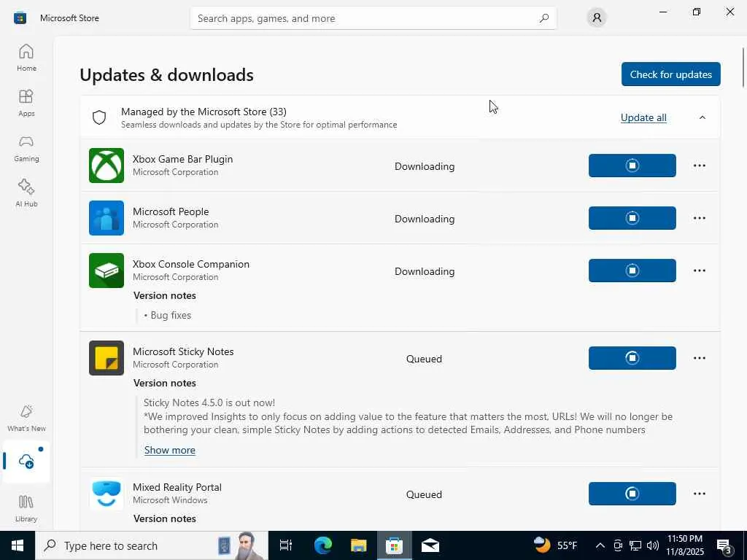747x560 pixels.
Task: Click the Mixed Reality Portal app icon
Action: coord(107,494)
